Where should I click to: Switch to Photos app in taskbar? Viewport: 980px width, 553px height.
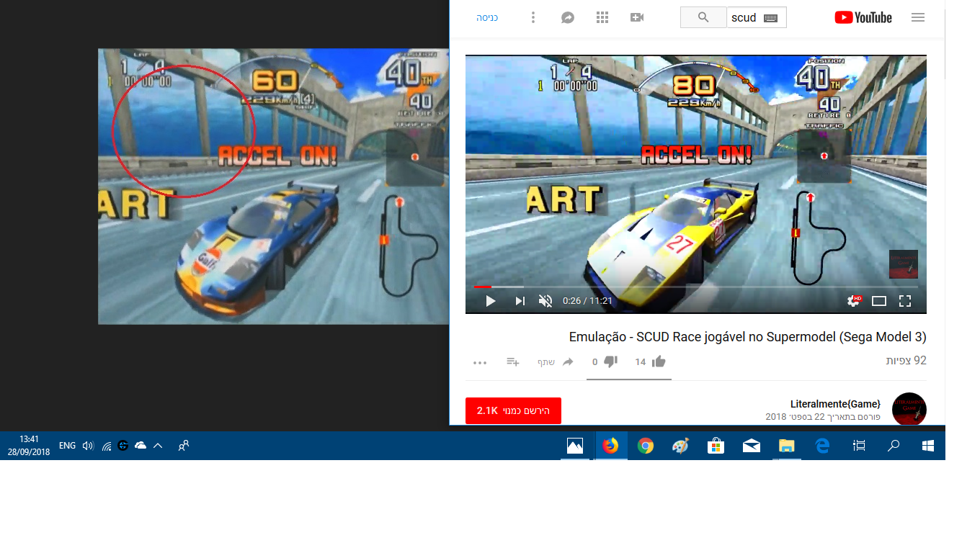tap(575, 446)
